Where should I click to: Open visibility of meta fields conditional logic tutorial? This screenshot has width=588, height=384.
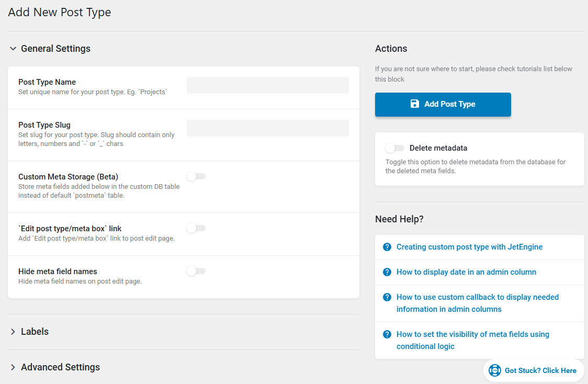coord(473,340)
